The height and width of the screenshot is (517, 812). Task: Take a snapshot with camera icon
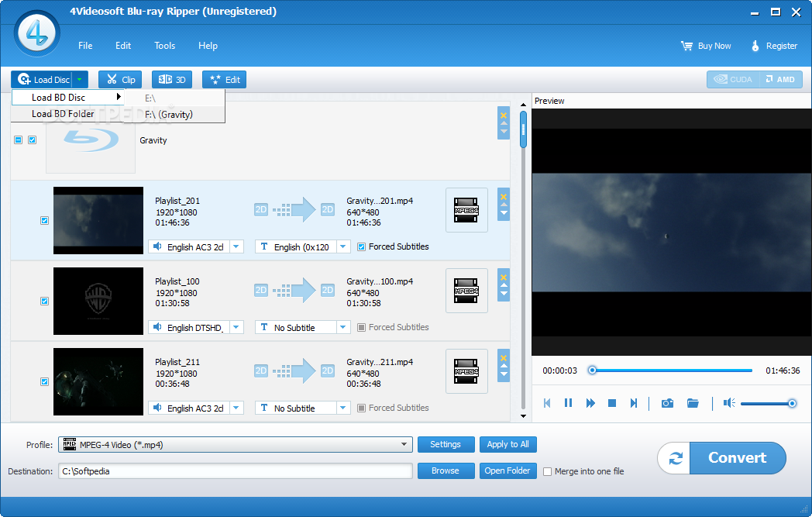click(667, 403)
